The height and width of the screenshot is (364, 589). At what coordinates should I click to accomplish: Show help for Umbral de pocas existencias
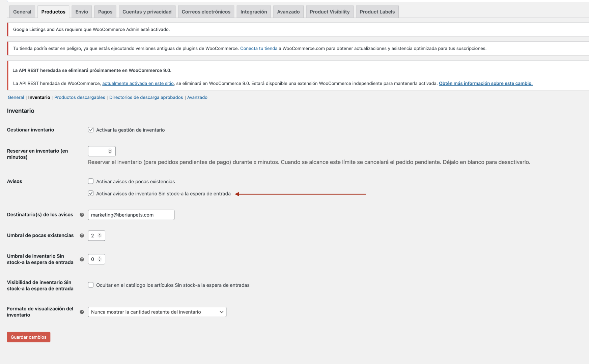(82, 236)
